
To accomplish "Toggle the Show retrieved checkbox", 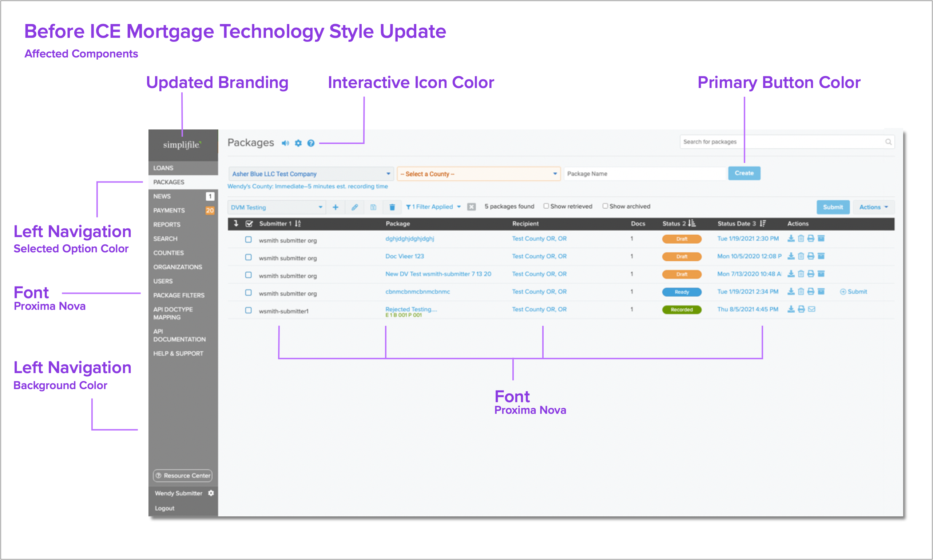I will 546,206.
